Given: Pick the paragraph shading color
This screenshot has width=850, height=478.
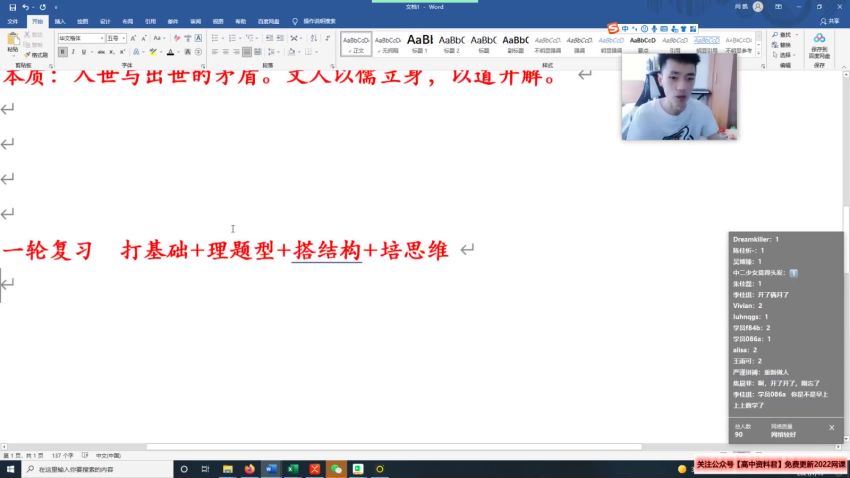Looking at the screenshot, I should click(291, 52).
